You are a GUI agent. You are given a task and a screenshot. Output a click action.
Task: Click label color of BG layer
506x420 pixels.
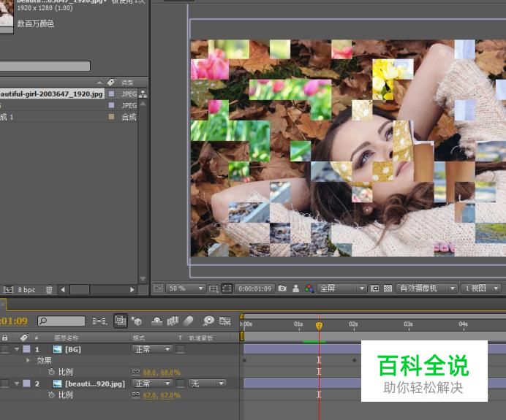coord(27,349)
